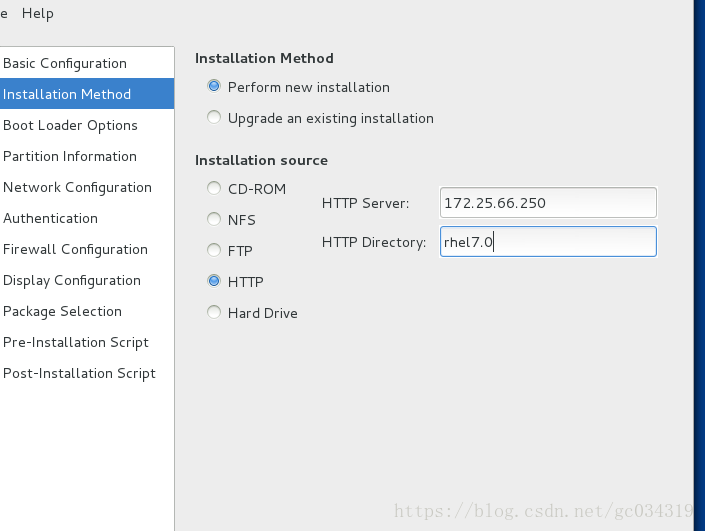Select Perform new installation option
This screenshot has height=531, width=705.
click(214, 87)
